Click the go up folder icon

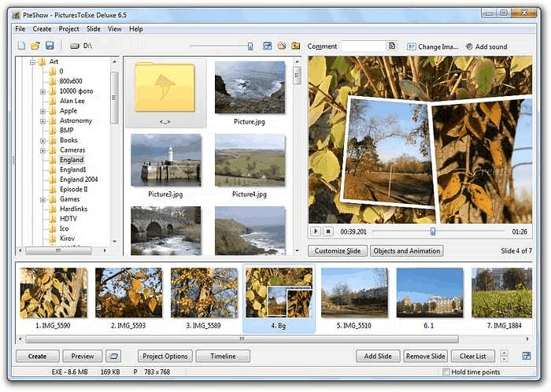pyautogui.click(x=296, y=46)
